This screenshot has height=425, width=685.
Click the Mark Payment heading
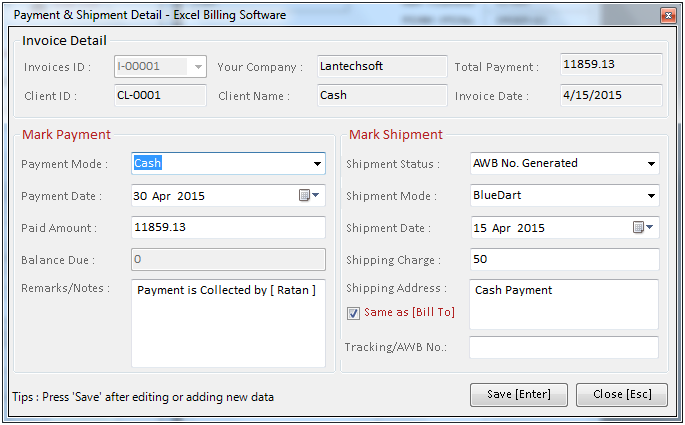[x=66, y=135]
